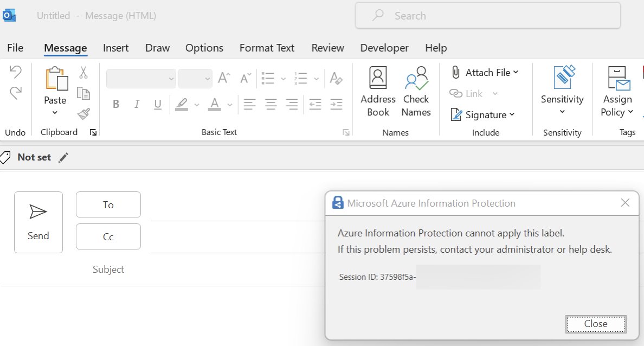
Task: Open the highlight color dropdown arrow
Action: click(x=197, y=105)
